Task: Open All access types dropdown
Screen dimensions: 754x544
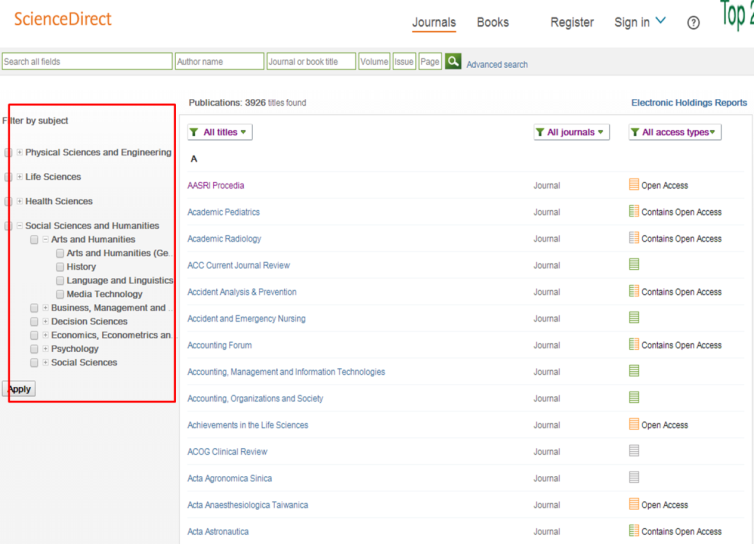Action: [x=675, y=132]
